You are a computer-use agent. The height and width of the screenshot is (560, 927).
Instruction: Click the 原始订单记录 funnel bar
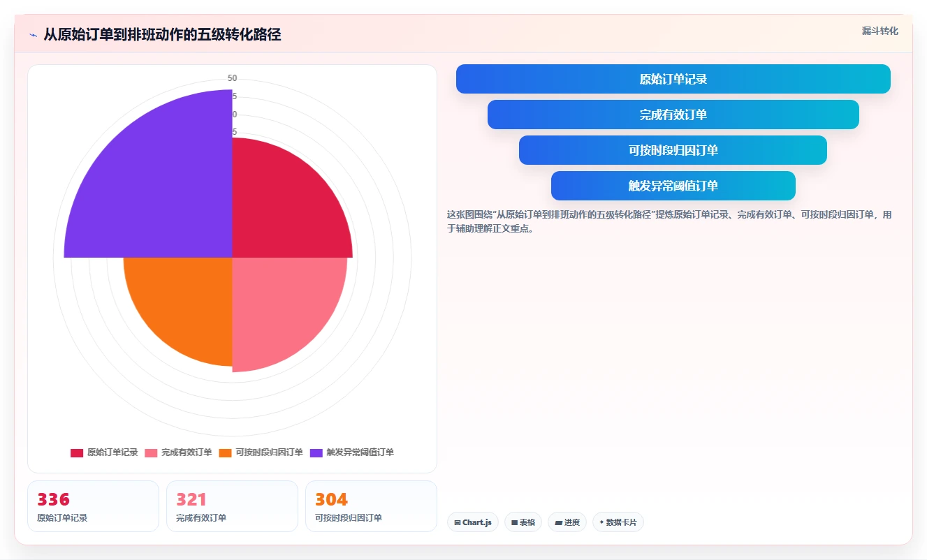[673, 79]
